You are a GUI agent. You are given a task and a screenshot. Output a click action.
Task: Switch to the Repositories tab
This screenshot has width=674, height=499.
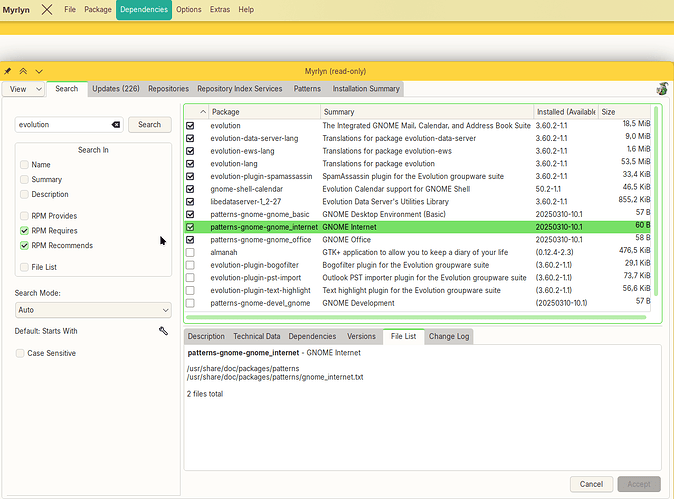click(168, 89)
